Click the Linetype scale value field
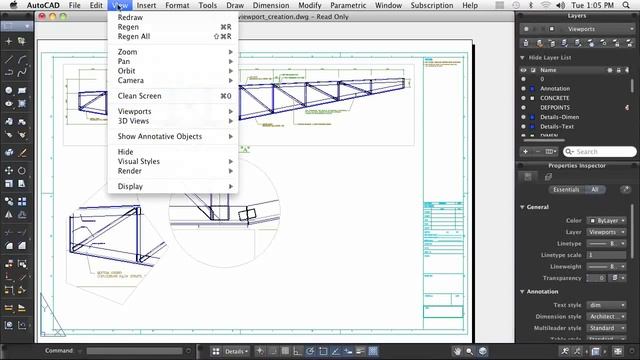 tap(606, 255)
